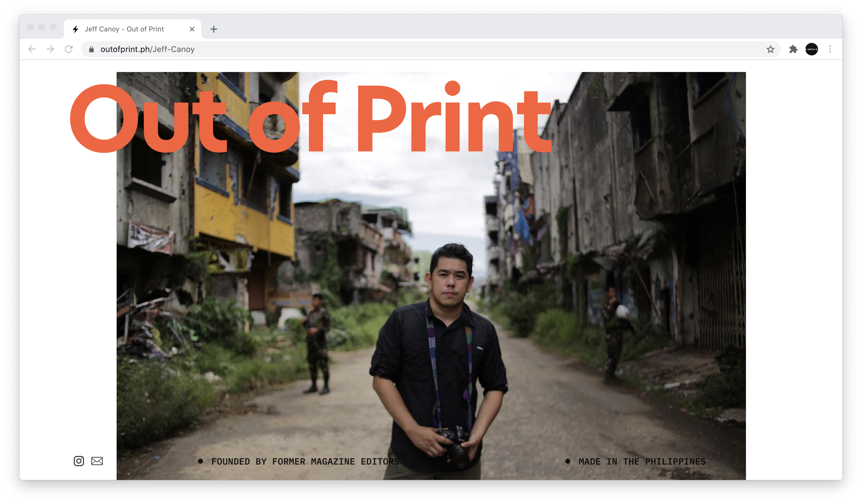The image size is (862, 504).
Task: Open Chrome's three-dot menu
Action: (830, 49)
